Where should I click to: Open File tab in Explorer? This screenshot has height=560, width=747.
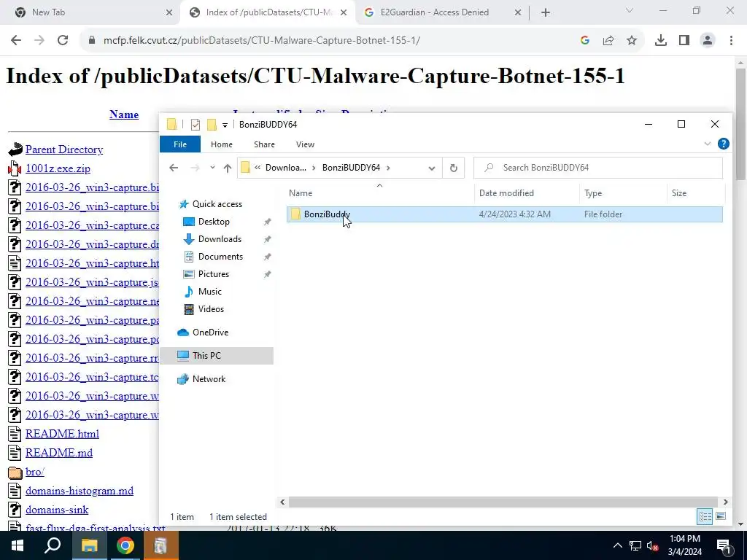180,144
